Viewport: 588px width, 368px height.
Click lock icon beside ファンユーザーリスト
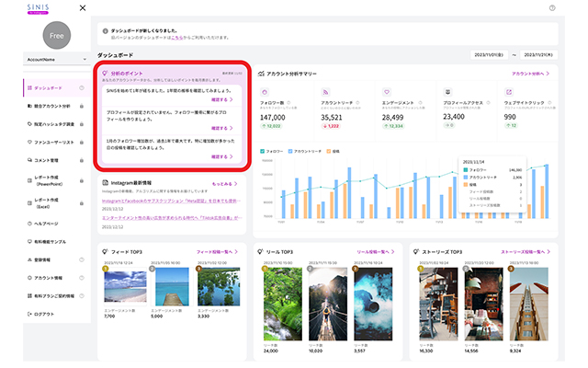pyautogui.click(x=82, y=143)
